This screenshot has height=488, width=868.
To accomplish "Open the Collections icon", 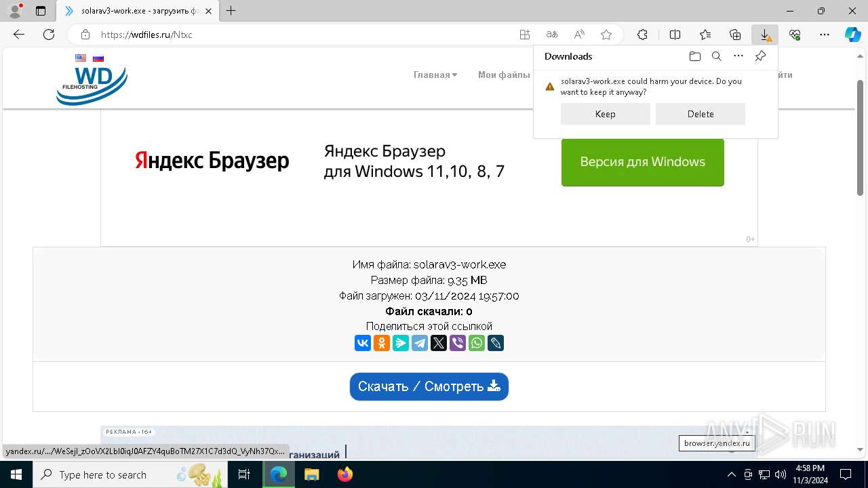I will (x=735, y=35).
